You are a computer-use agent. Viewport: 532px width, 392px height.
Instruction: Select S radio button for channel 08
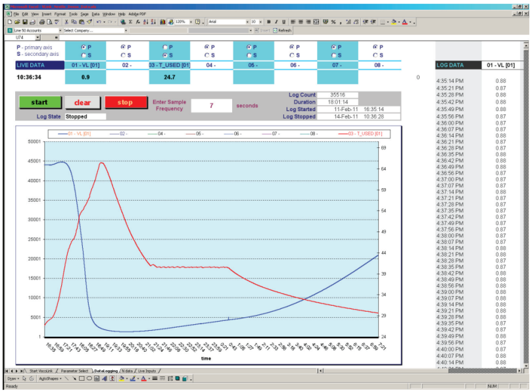click(375, 55)
